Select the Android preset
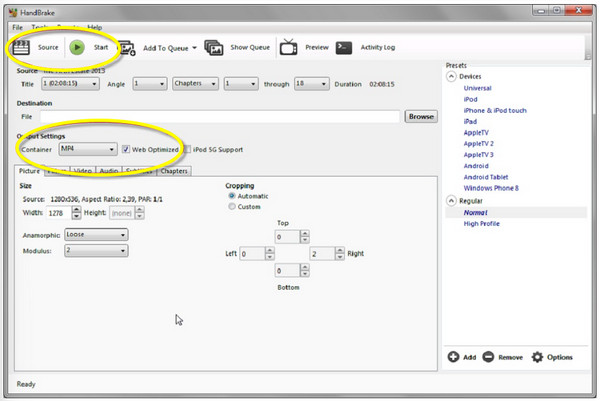The height and width of the screenshot is (401, 600). (x=476, y=166)
